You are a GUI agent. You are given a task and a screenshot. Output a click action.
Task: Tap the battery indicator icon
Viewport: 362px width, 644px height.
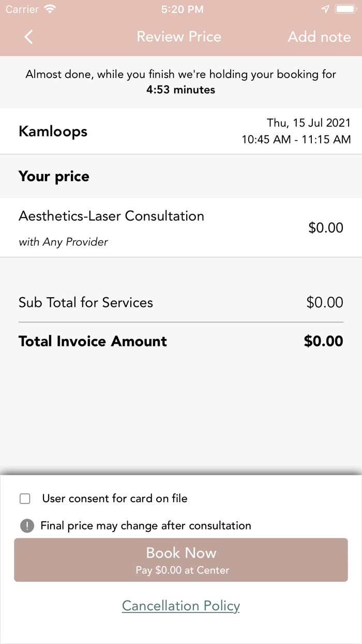pos(346,8)
